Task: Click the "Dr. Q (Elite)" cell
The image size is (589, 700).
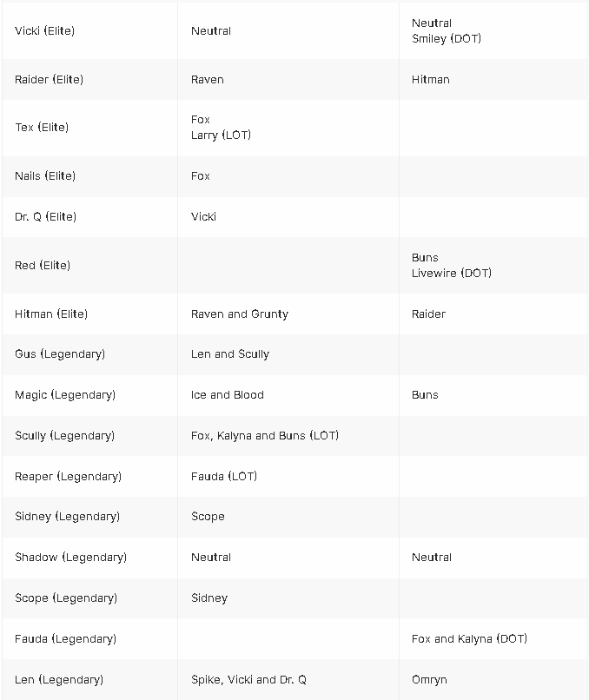Action: (x=45, y=217)
